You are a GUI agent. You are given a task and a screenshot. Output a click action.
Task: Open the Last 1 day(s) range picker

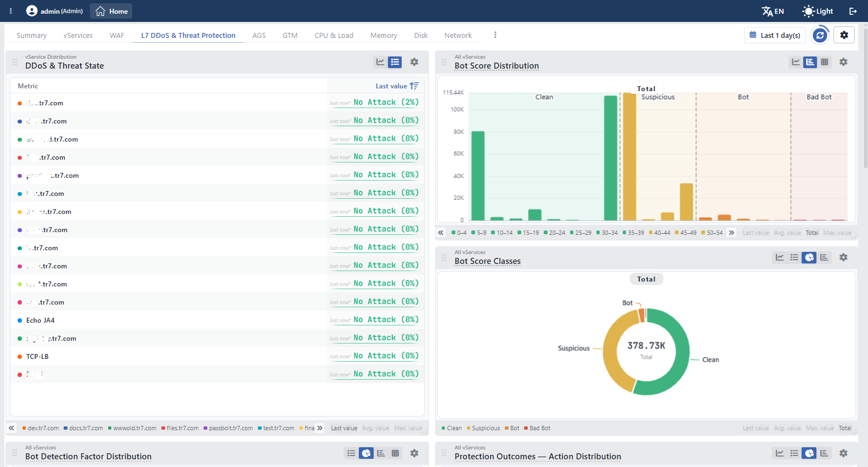(775, 35)
